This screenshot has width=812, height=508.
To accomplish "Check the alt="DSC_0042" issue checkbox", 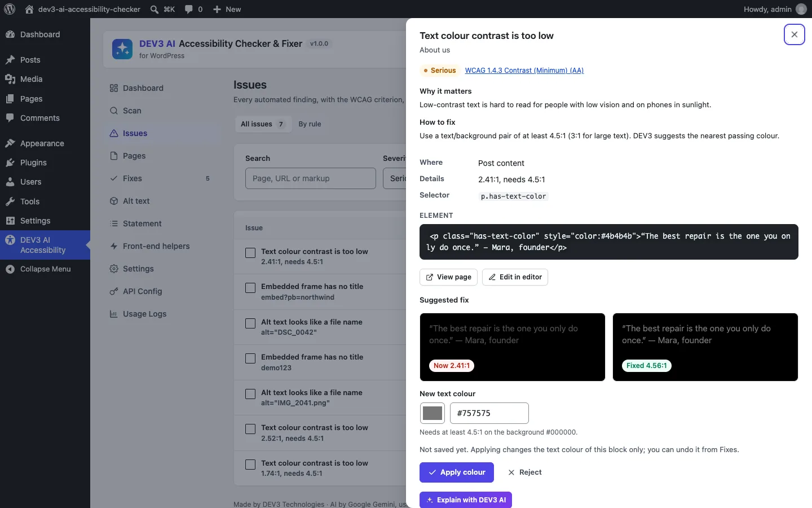I will (x=250, y=323).
